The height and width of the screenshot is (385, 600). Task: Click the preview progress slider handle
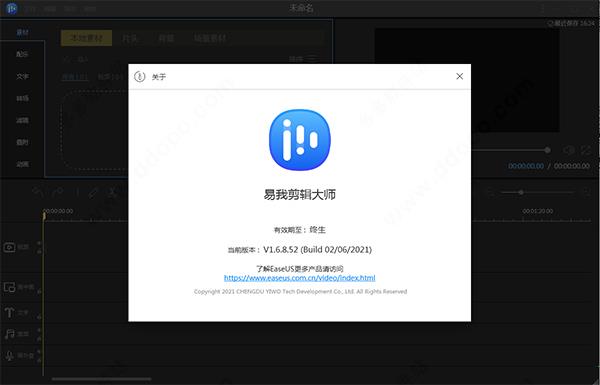click(x=548, y=150)
